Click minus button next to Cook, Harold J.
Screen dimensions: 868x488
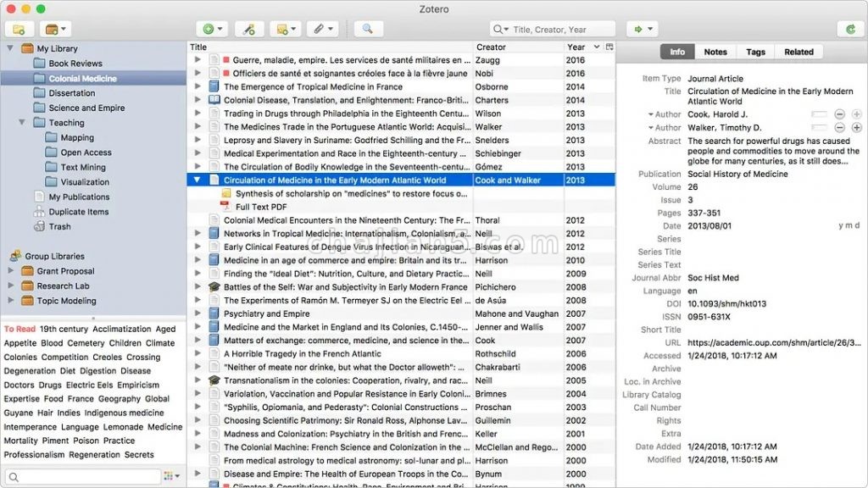point(840,114)
